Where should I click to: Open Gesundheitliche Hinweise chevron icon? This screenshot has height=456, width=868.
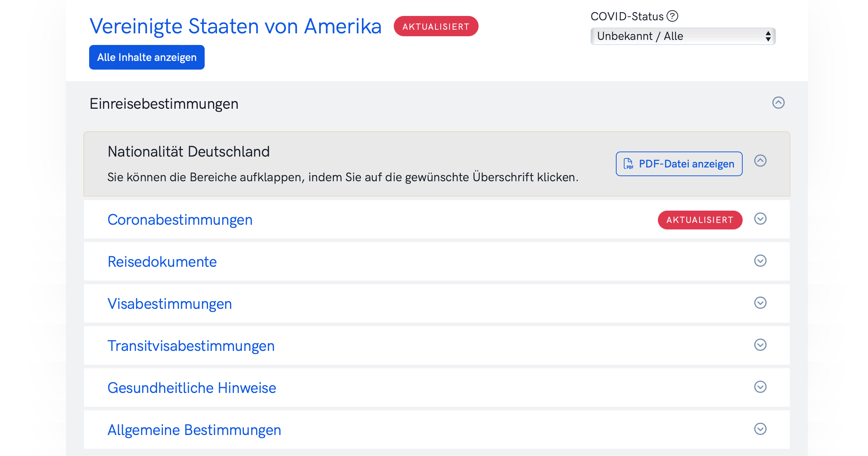coord(760,387)
